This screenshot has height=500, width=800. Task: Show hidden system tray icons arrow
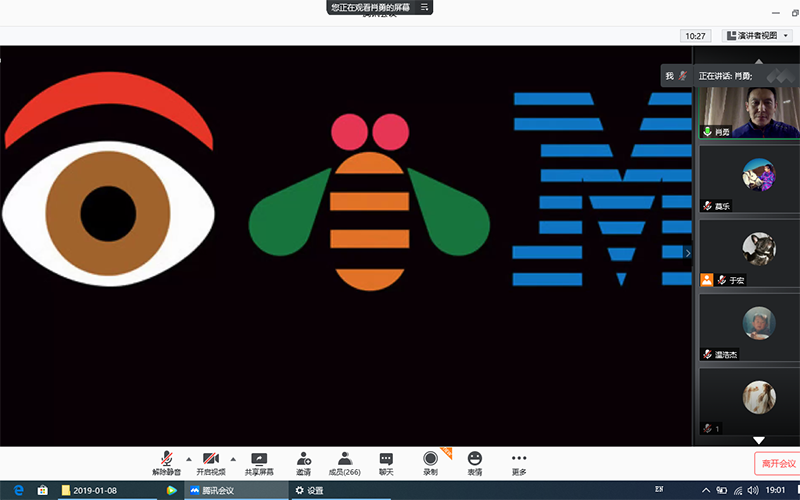coord(706,491)
